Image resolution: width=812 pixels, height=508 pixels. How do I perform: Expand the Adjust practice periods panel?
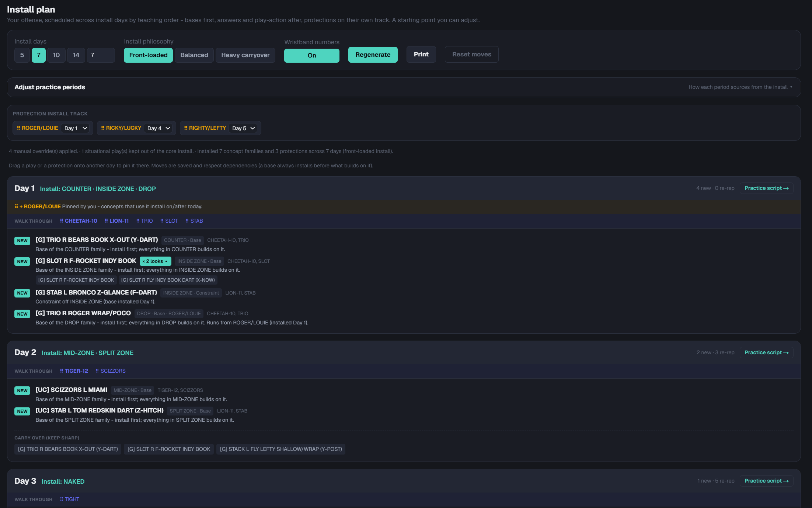404,87
